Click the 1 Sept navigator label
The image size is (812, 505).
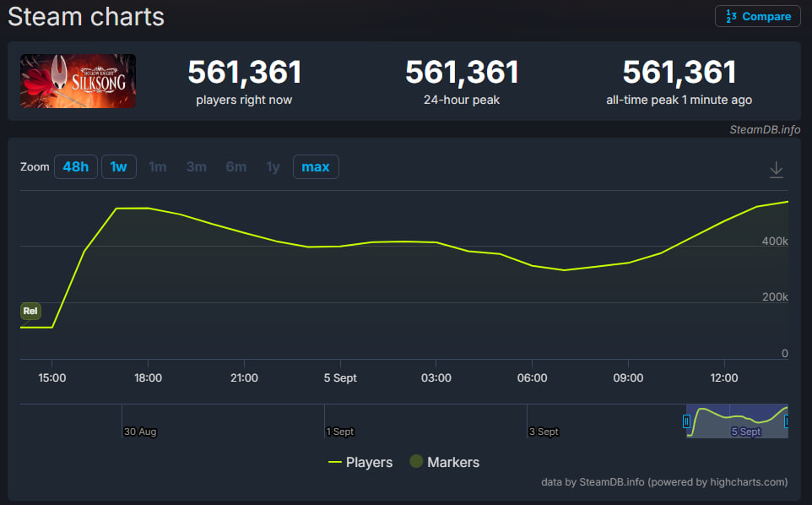[x=339, y=432]
